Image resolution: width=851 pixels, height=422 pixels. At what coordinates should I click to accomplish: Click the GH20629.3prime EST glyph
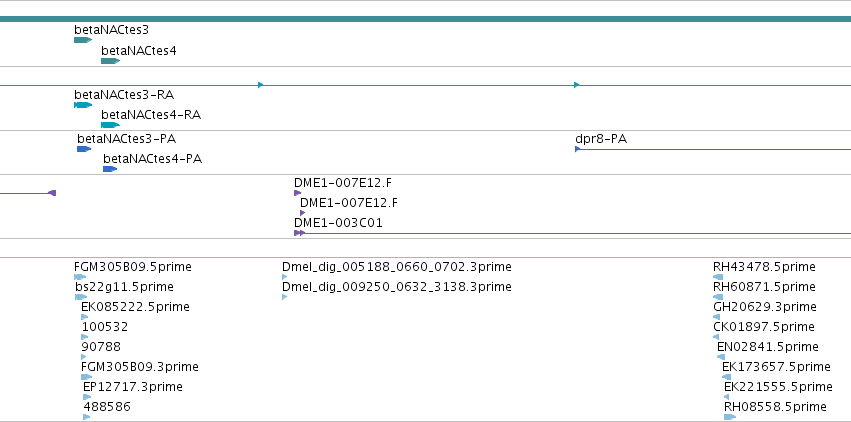pyautogui.click(x=718, y=317)
